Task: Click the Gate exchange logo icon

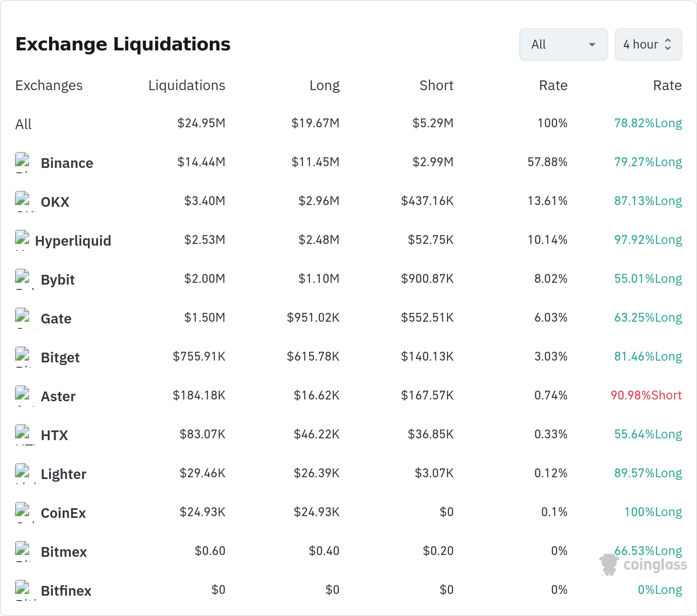Action: [22, 318]
